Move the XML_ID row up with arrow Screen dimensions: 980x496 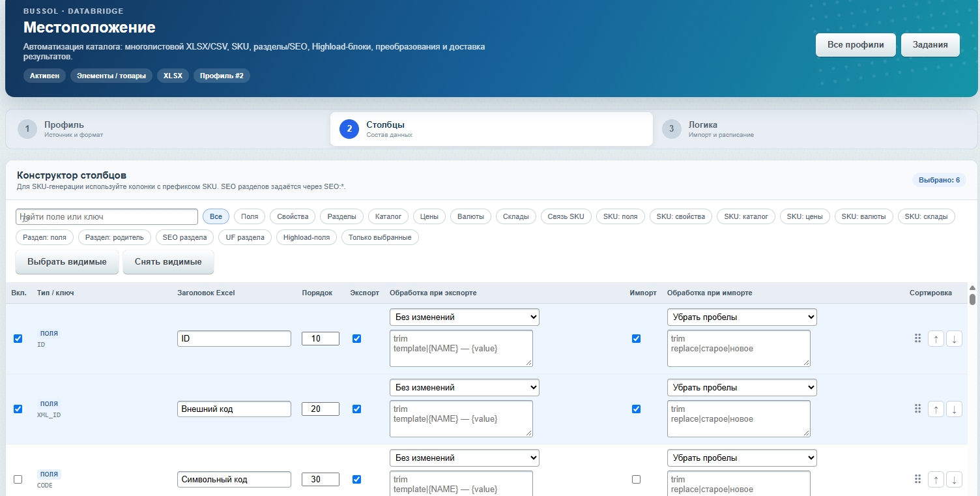click(x=936, y=409)
